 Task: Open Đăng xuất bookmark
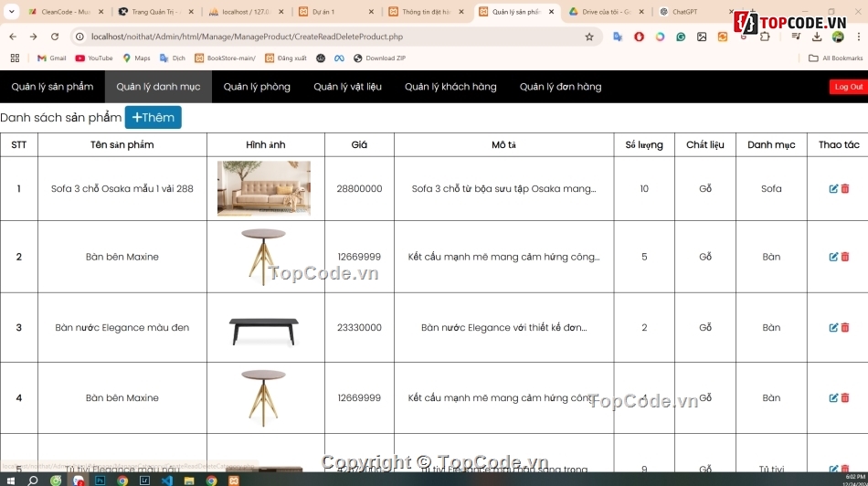[286, 58]
